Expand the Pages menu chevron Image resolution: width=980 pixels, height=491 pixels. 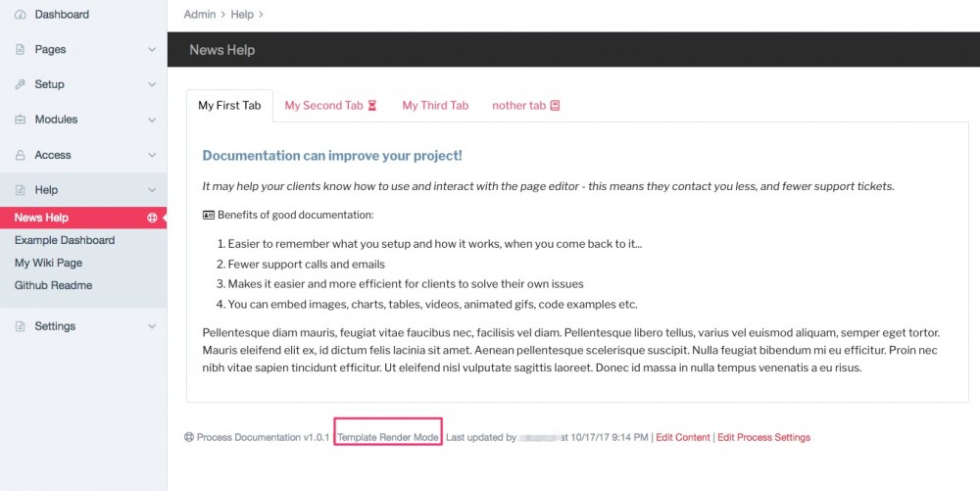tap(152, 50)
